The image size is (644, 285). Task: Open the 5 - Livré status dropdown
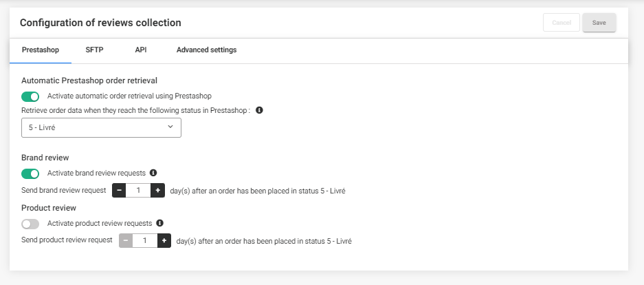(x=101, y=127)
